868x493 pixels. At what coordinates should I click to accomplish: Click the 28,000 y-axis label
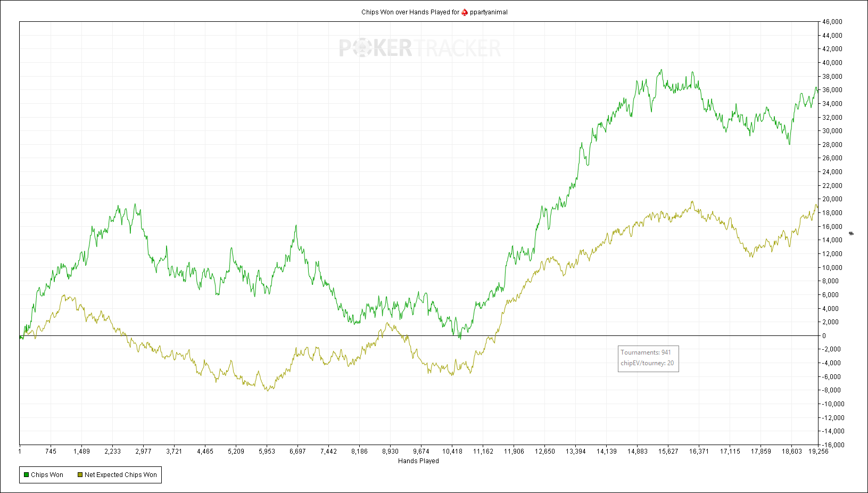(x=832, y=145)
